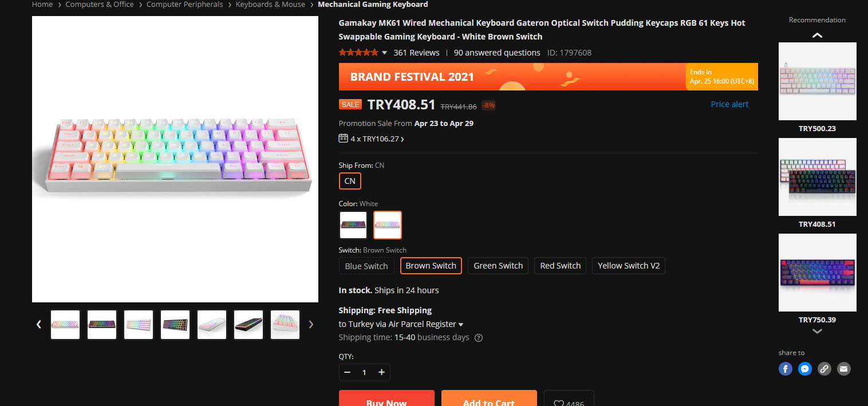Image resolution: width=868 pixels, height=406 pixels.
Task: Click the quantity input field
Action: (x=364, y=372)
